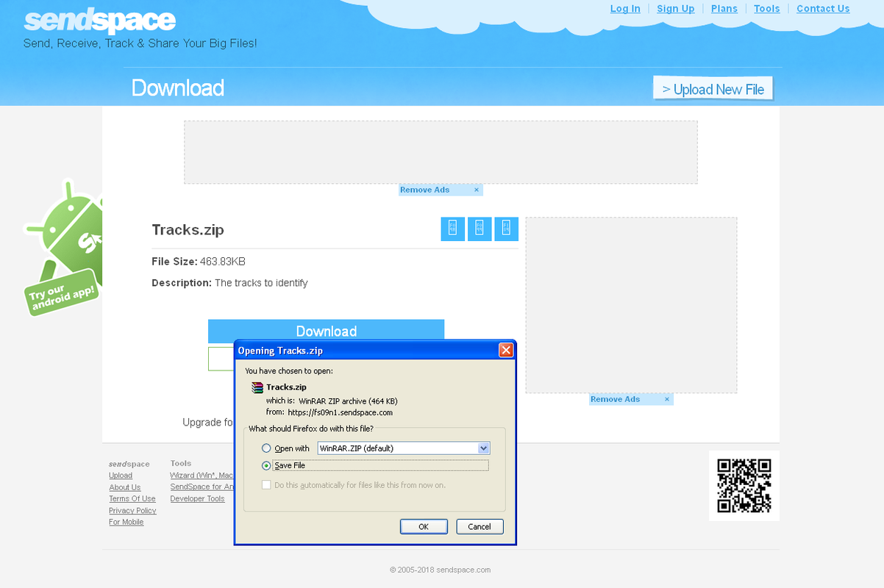The width and height of the screenshot is (884, 588).
Task: Open footer For Mobile link
Action: coord(126,522)
